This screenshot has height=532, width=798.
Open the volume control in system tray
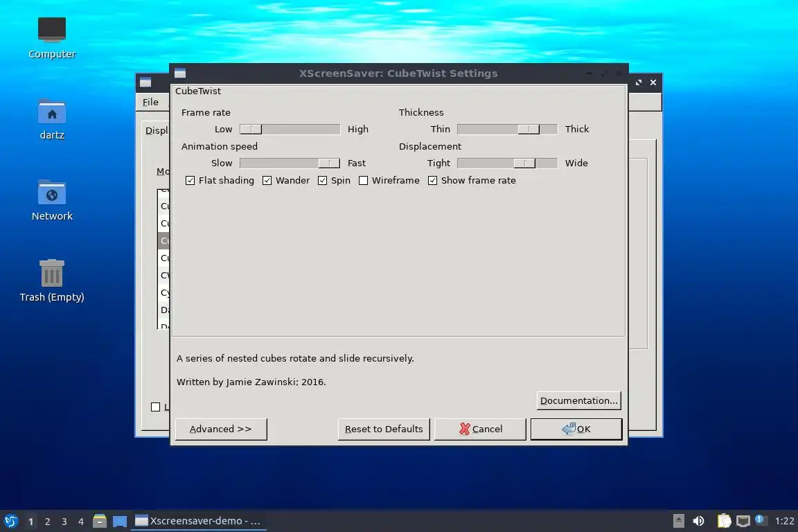coord(699,521)
